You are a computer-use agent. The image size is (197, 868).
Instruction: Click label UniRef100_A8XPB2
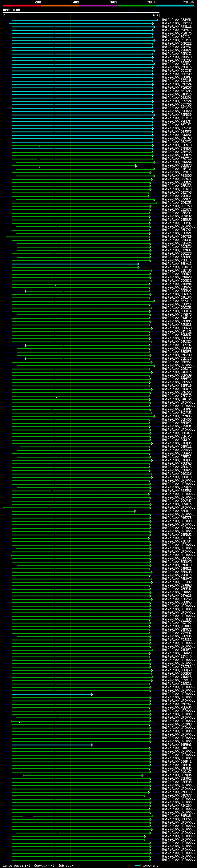(x=176, y=216)
